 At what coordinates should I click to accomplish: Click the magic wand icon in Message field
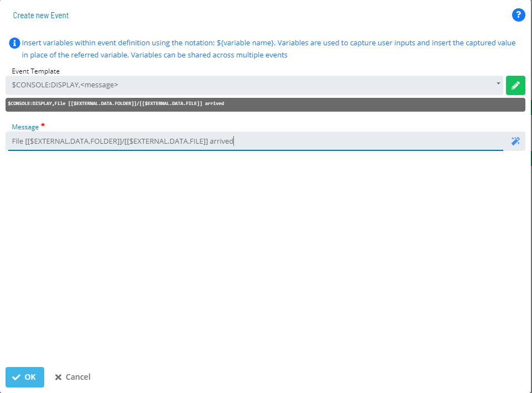[x=515, y=141]
